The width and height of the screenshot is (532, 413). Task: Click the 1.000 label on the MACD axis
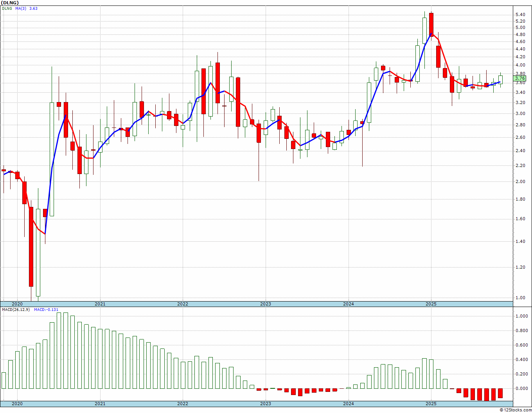521,316
